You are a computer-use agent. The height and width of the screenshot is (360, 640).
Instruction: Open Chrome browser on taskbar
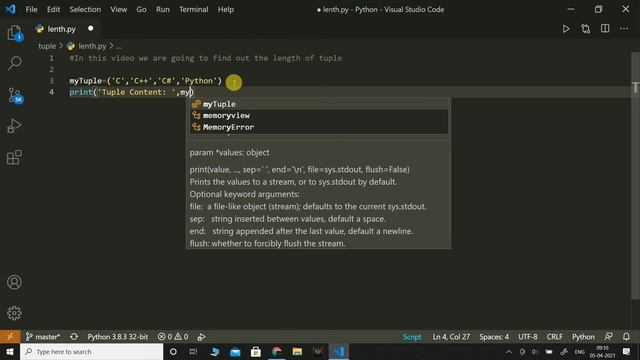click(x=277, y=351)
